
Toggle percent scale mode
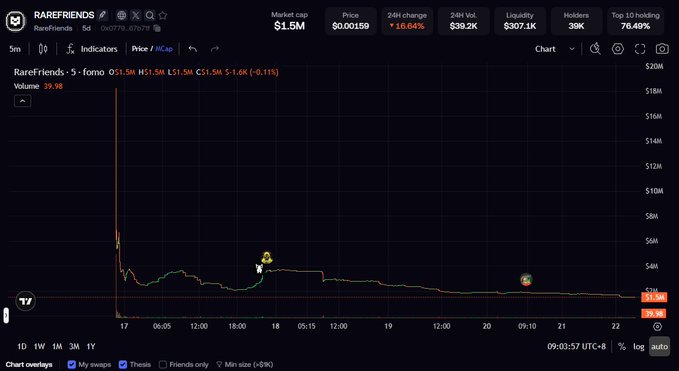pyautogui.click(x=622, y=346)
